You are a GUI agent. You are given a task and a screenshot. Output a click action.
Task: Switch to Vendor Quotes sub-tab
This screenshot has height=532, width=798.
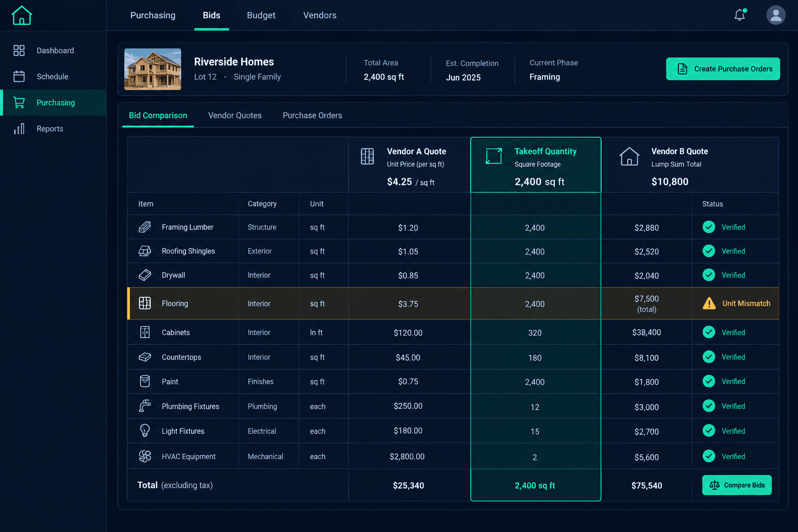(x=235, y=115)
